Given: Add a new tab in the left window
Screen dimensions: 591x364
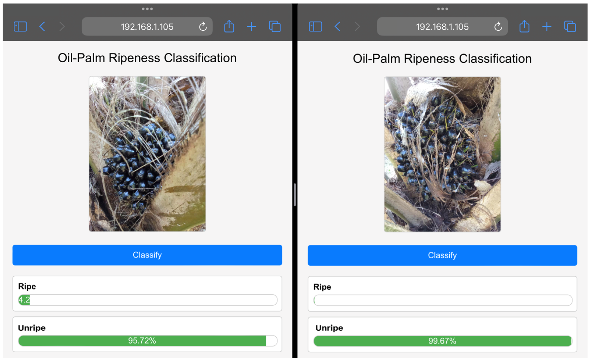Looking at the screenshot, I should (x=251, y=26).
